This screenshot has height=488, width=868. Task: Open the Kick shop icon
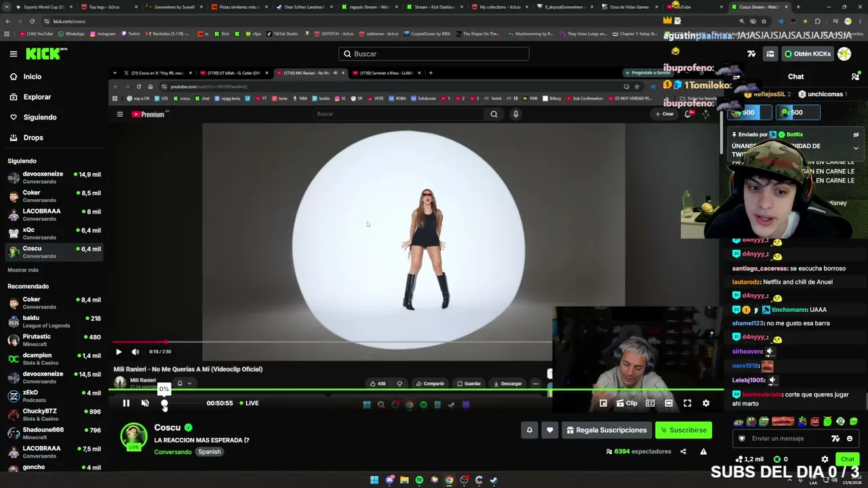coord(770,54)
